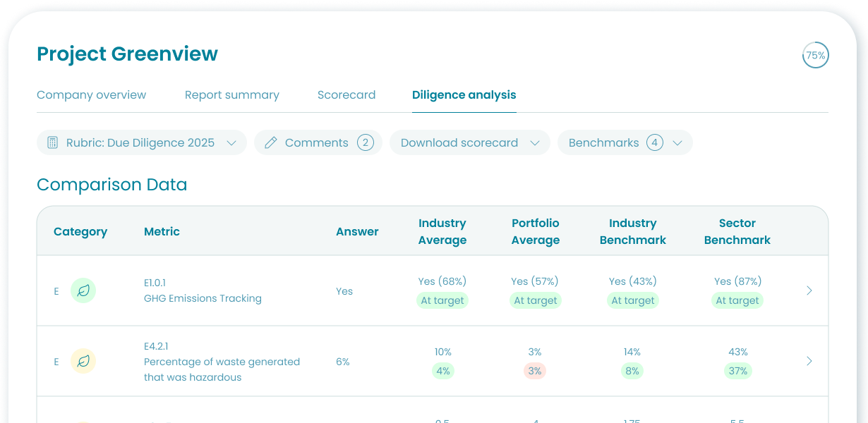Click the GHG Emissions Tracking metric text
This screenshot has height=423, width=868.
click(203, 298)
